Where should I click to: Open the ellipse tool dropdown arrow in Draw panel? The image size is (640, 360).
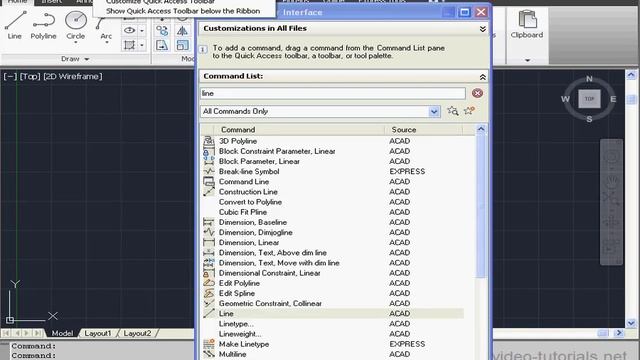142,31
